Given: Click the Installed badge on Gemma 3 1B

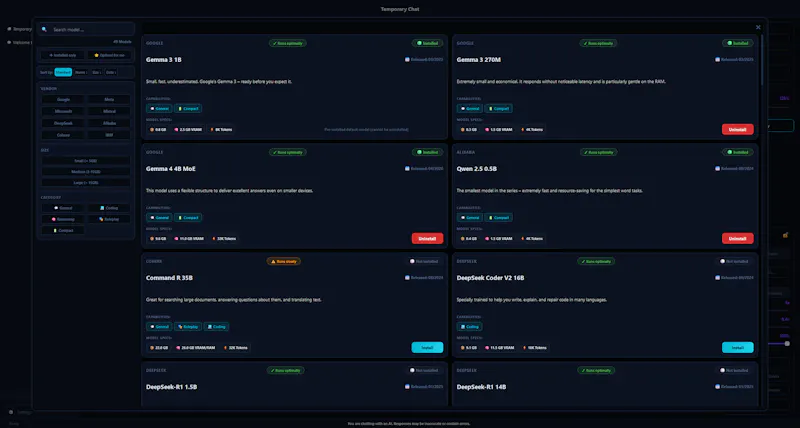Looking at the screenshot, I should click(427, 43).
